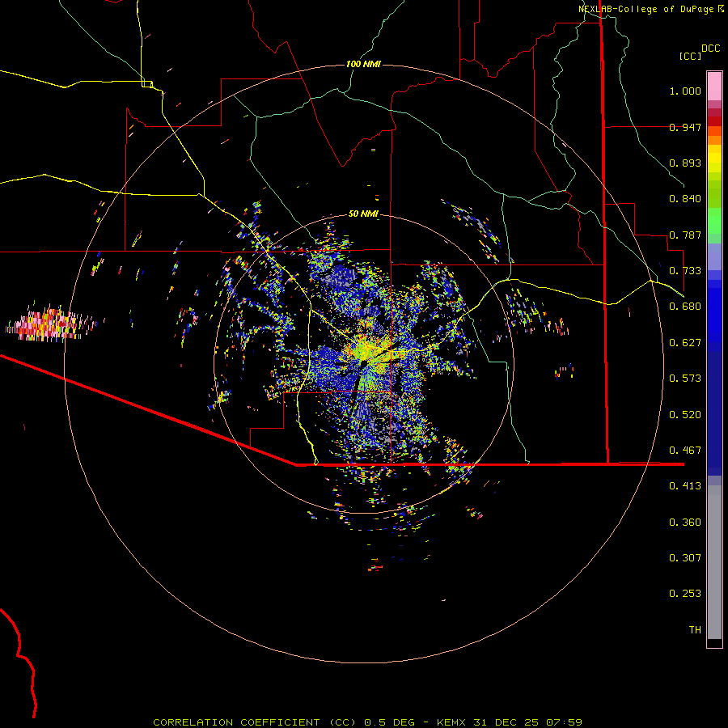The height and width of the screenshot is (728, 728).
Task: Click the 0.893 scale label
Action: click(x=685, y=163)
